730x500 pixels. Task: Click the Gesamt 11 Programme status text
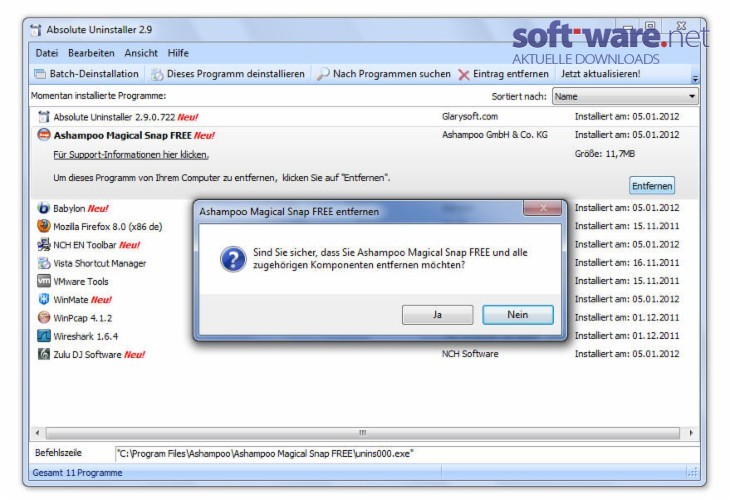(x=77, y=473)
